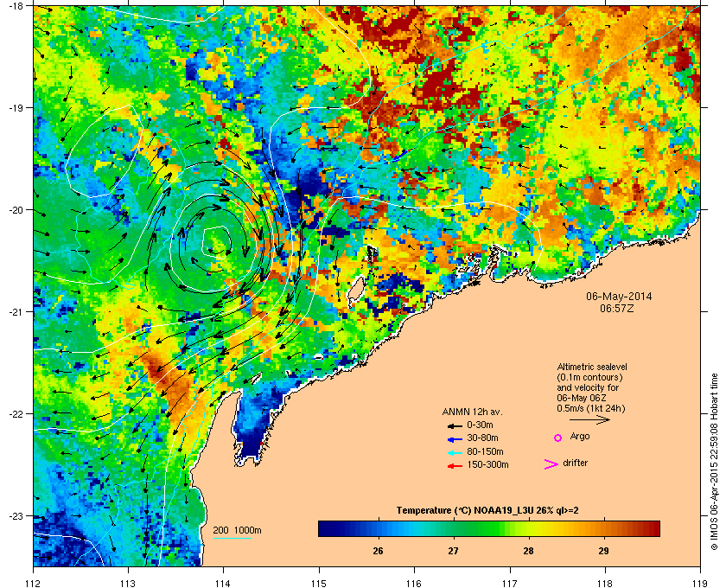The image size is (726, 588).
Task: Click the '115' longitude axis label
Action: pyautogui.click(x=319, y=583)
